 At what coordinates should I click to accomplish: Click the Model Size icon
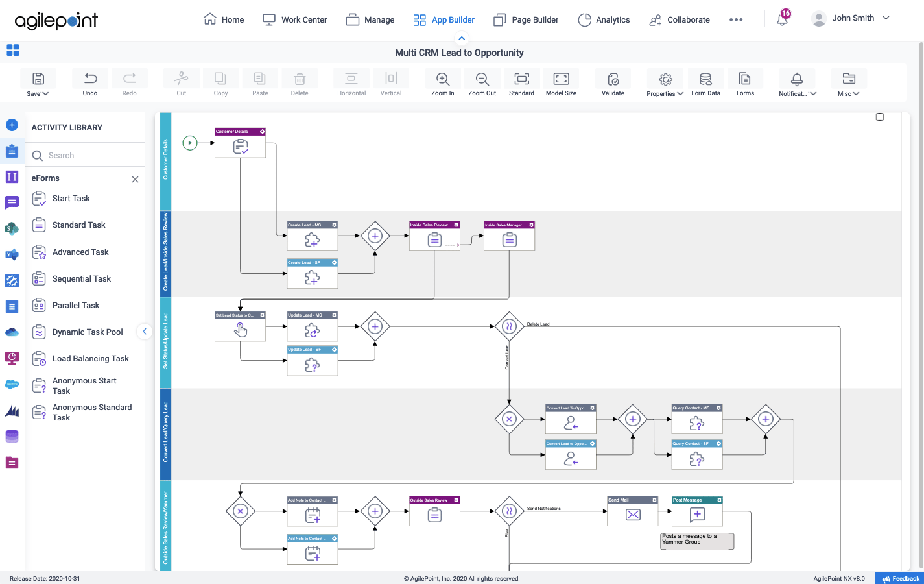coord(561,83)
